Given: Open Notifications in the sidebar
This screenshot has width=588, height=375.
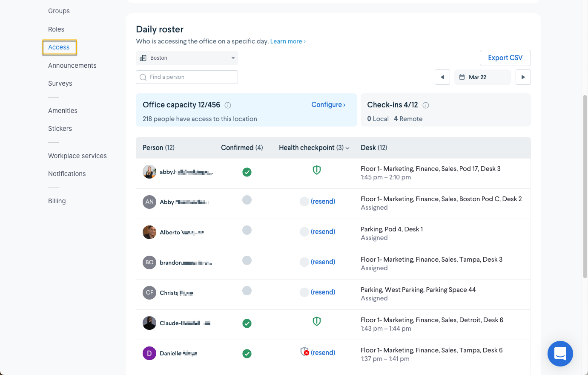Looking at the screenshot, I should (x=67, y=174).
